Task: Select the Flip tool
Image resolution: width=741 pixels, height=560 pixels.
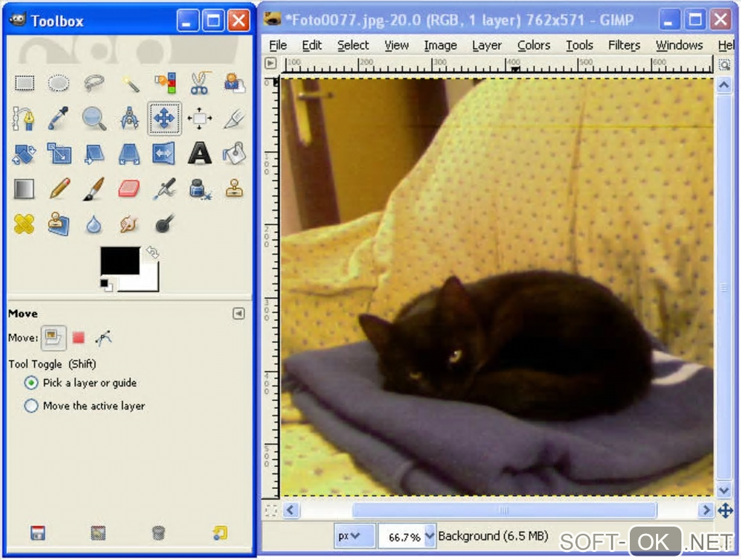Action: pyautogui.click(x=164, y=153)
